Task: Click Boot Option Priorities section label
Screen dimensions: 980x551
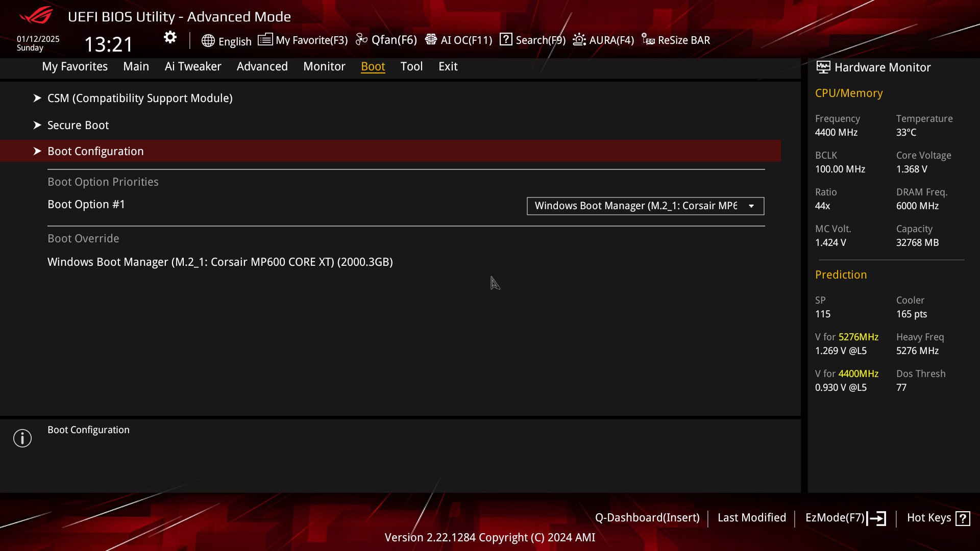Action: click(103, 182)
